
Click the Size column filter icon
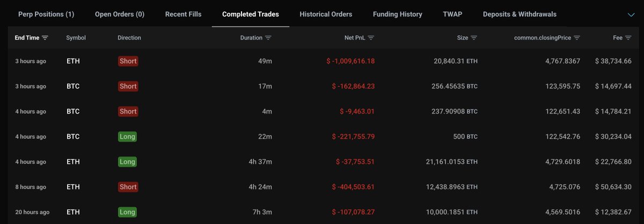[x=474, y=38]
